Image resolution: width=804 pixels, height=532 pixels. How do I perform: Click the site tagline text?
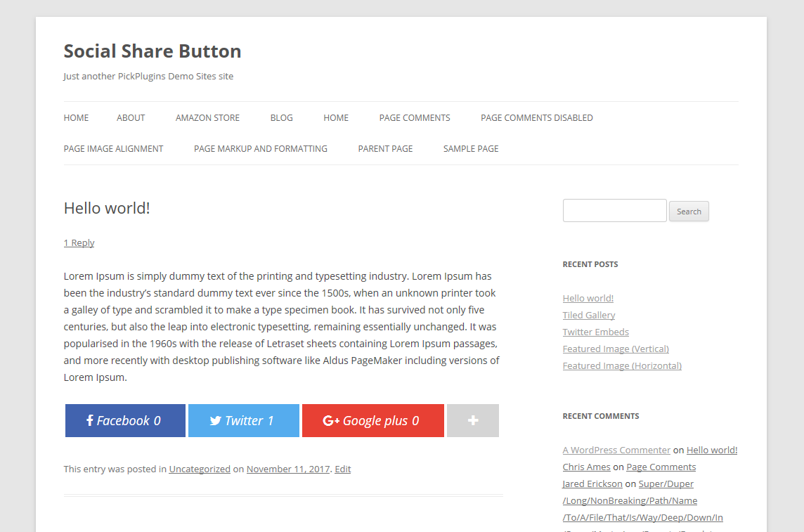(x=148, y=77)
